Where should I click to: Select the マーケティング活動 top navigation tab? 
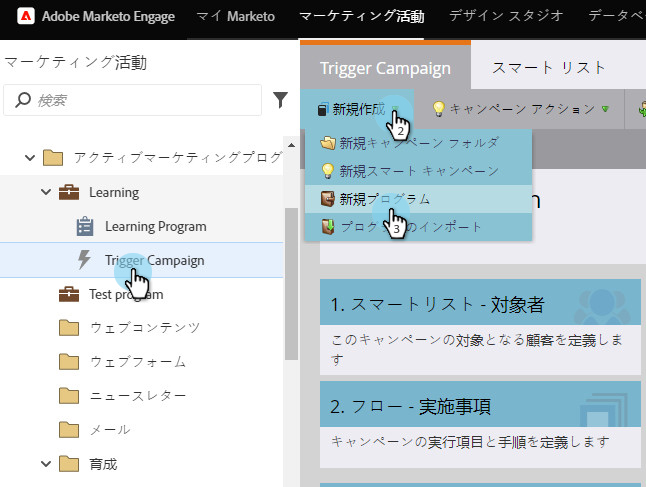(361, 16)
